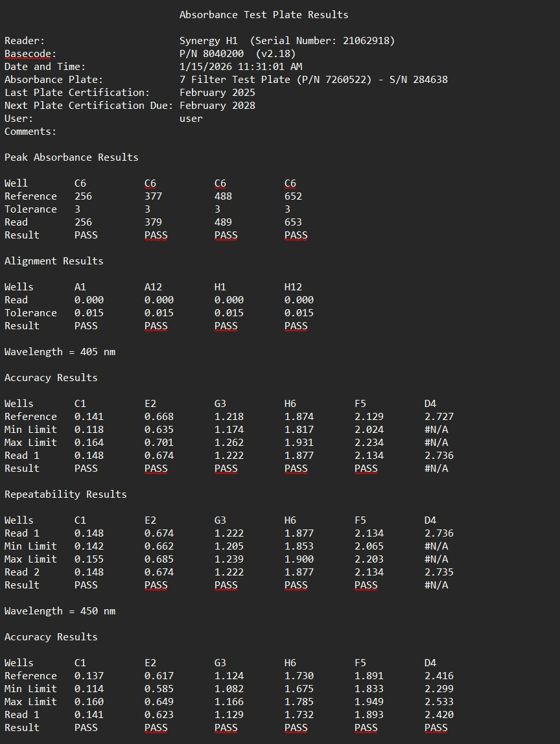Image resolution: width=560 pixels, height=744 pixels.
Task: Click the misspelled Basecode label
Action: tap(30, 54)
